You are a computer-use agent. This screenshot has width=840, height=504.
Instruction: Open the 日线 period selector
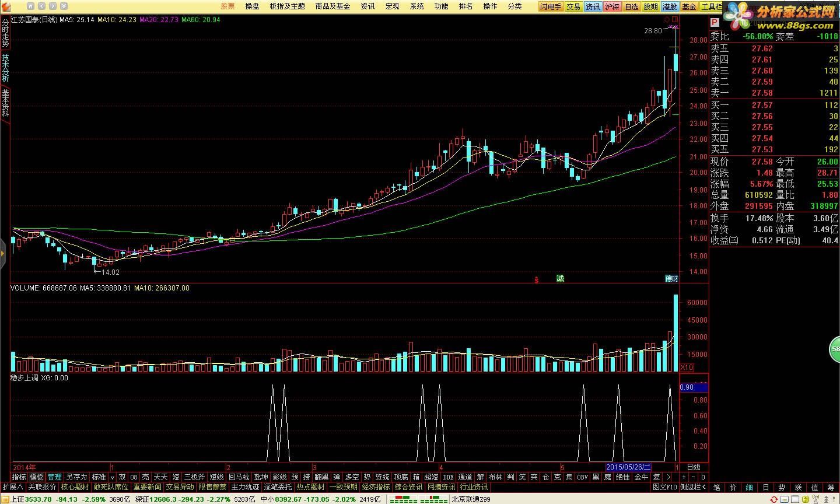click(x=694, y=467)
